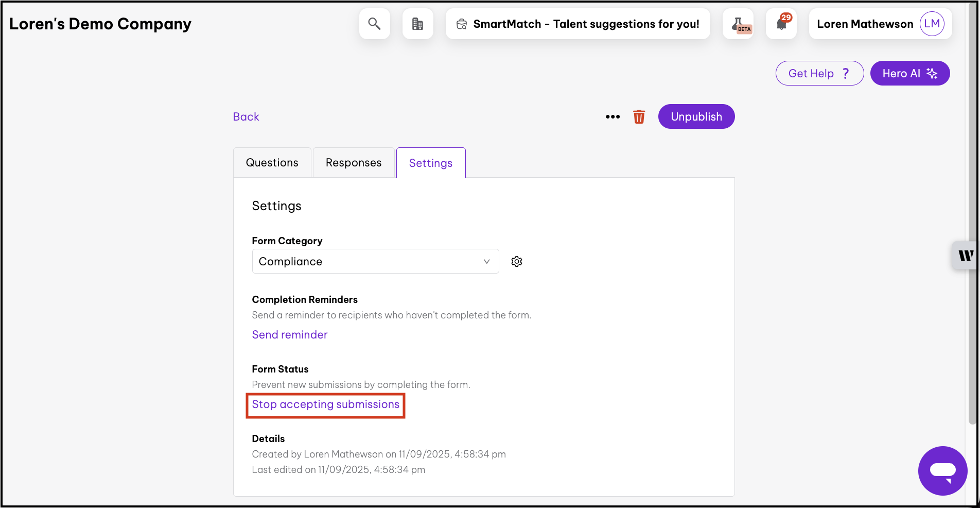Open the beta lab flask icon
The height and width of the screenshot is (508, 980).
[x=739, y=24]
